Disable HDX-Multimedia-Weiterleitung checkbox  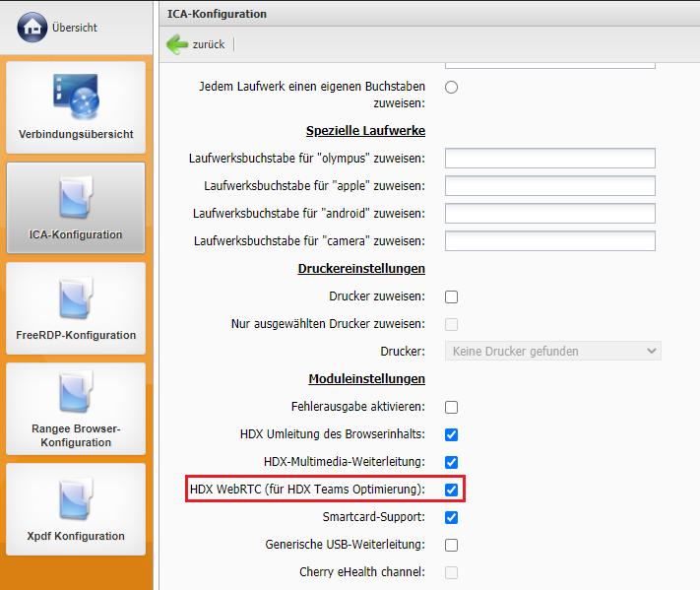point(451,462)
